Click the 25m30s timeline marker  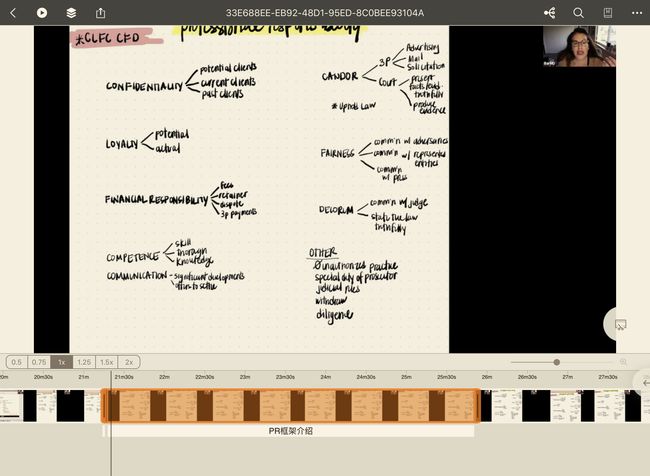tap(446, 377)
